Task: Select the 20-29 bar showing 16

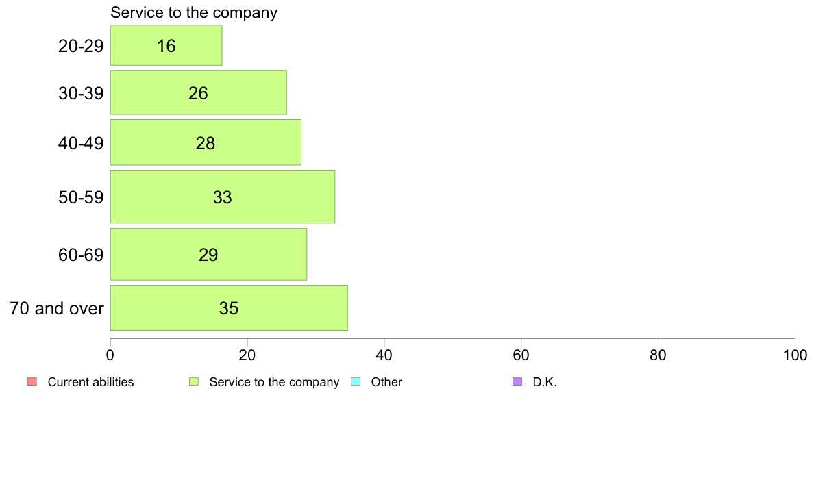Action: coord(166,45)
